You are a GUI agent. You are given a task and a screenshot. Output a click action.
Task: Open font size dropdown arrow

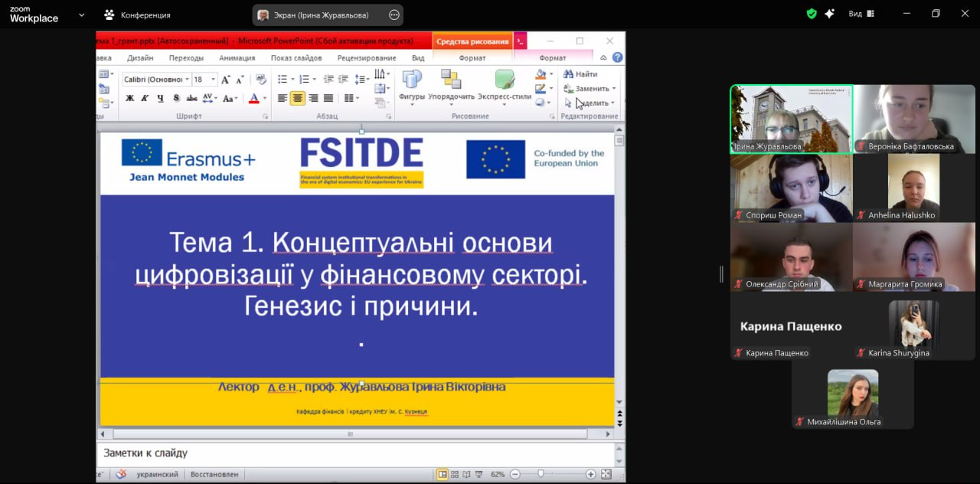(214, 80)
